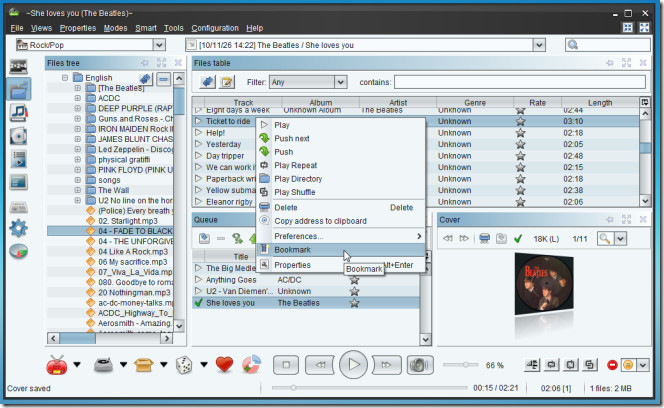Image resolution: width=664 pixels, height=408 pixels.
Task: Click the star rating of She loves you in Queue
Action: [x=354, y=303]
